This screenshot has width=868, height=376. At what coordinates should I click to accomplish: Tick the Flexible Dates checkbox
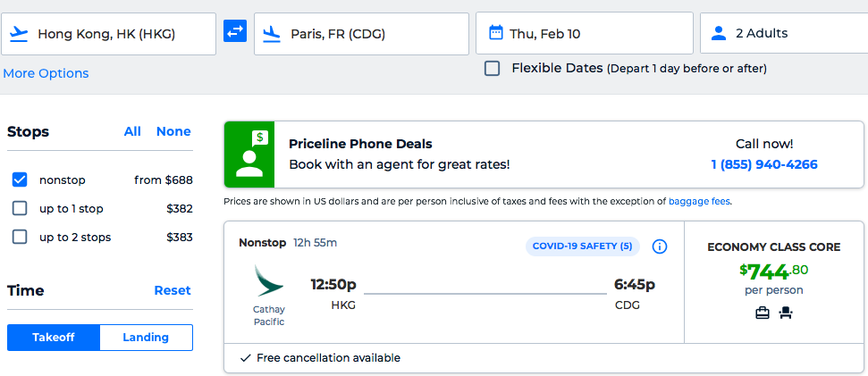point(492,68)
